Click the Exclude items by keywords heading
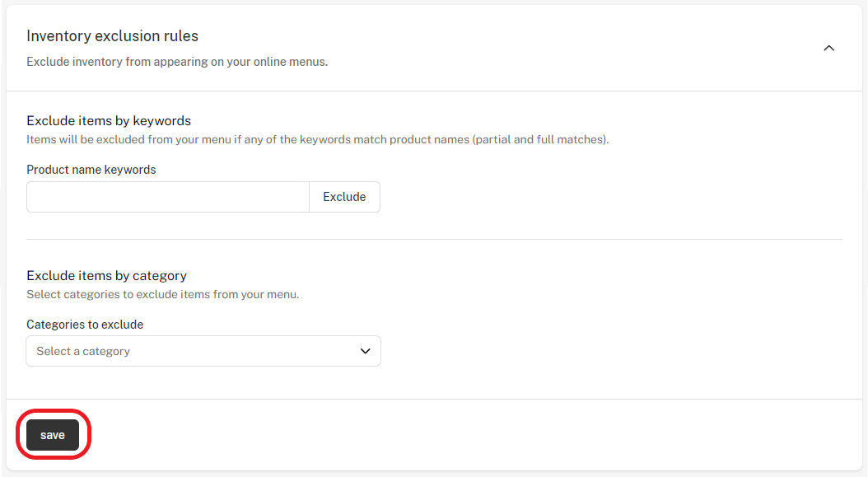The image size is (868, 477). [108, 120]
